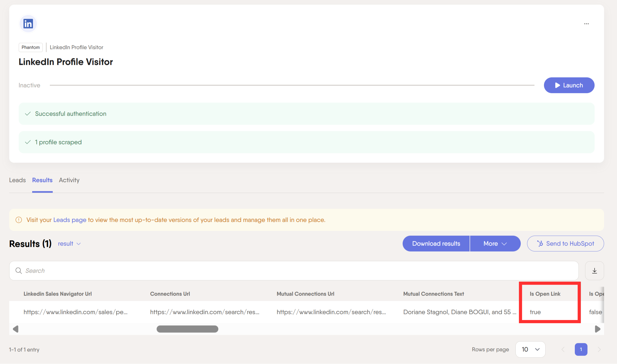Open the three-dot options menu
The width and height of the screenshot is (617, 364).
586,24
